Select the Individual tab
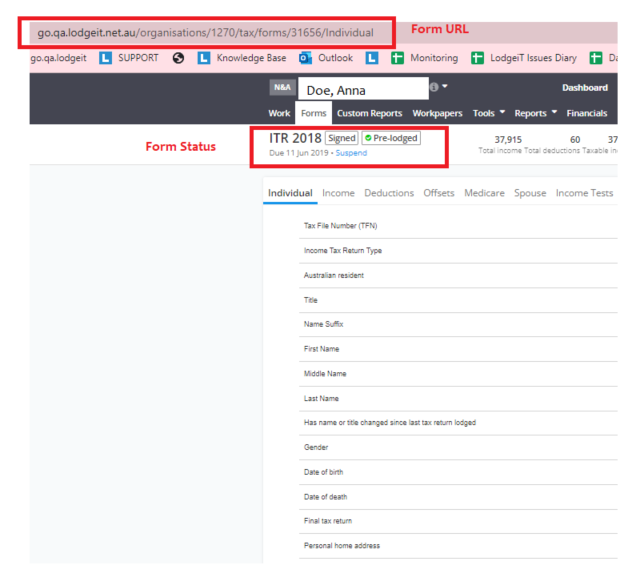 (x=290, y=193)
